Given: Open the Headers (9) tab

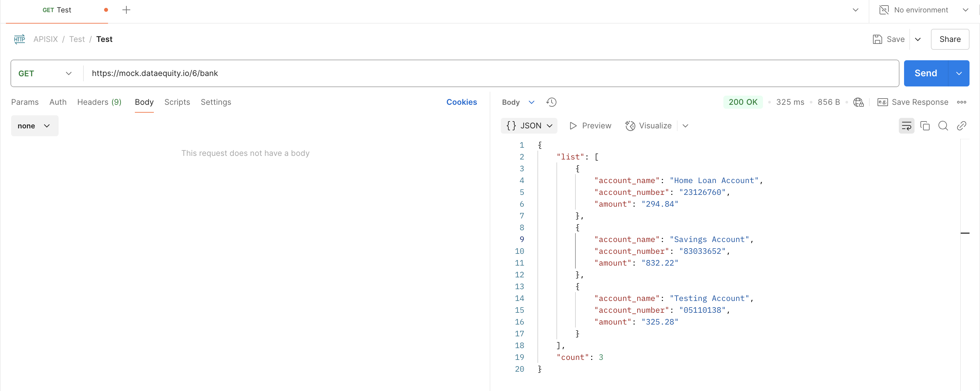Looking at the screenshot, I should coord(99,102).
